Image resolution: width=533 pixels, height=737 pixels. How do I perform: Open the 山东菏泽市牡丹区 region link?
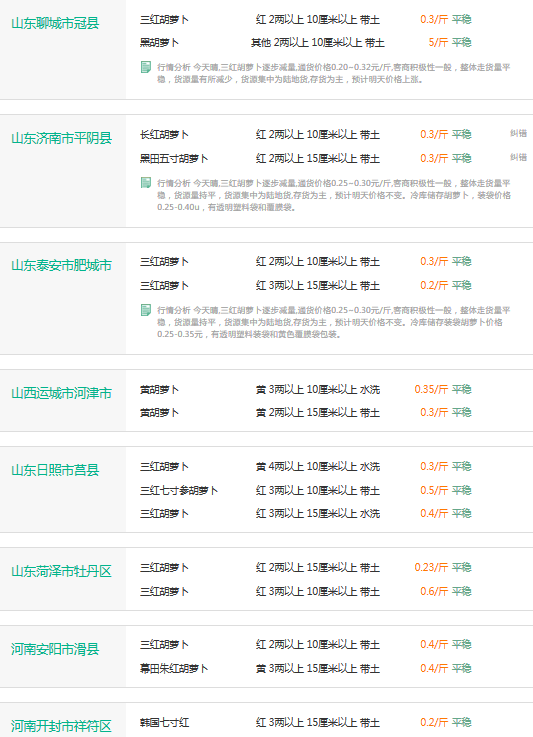pyautogui.click(x=61, y=571)
